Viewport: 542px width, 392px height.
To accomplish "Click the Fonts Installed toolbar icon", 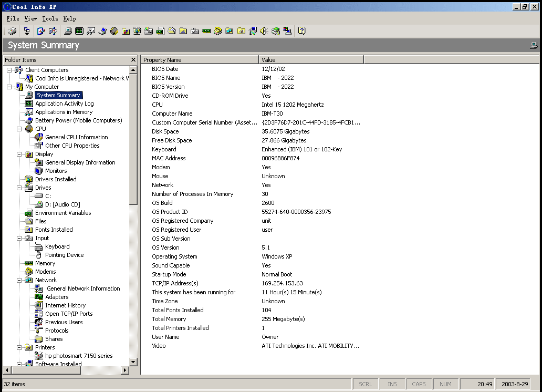I will (183, 31).
